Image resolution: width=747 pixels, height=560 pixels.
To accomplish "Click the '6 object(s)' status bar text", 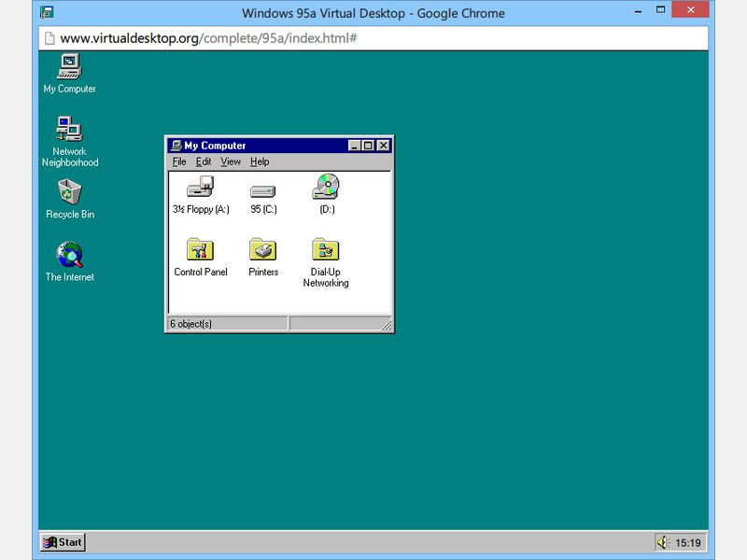I will 190,324.
